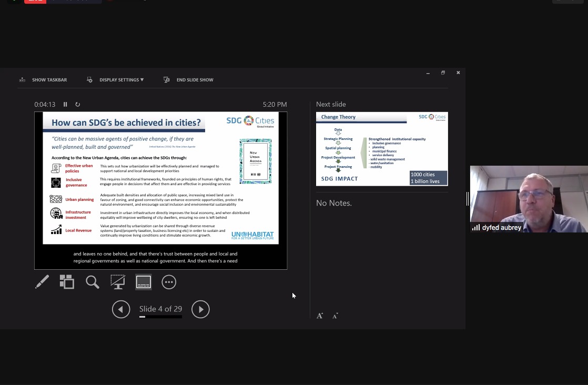588x385 pixels.
Task: Decrease the notes text size
Action: point(335,316)
